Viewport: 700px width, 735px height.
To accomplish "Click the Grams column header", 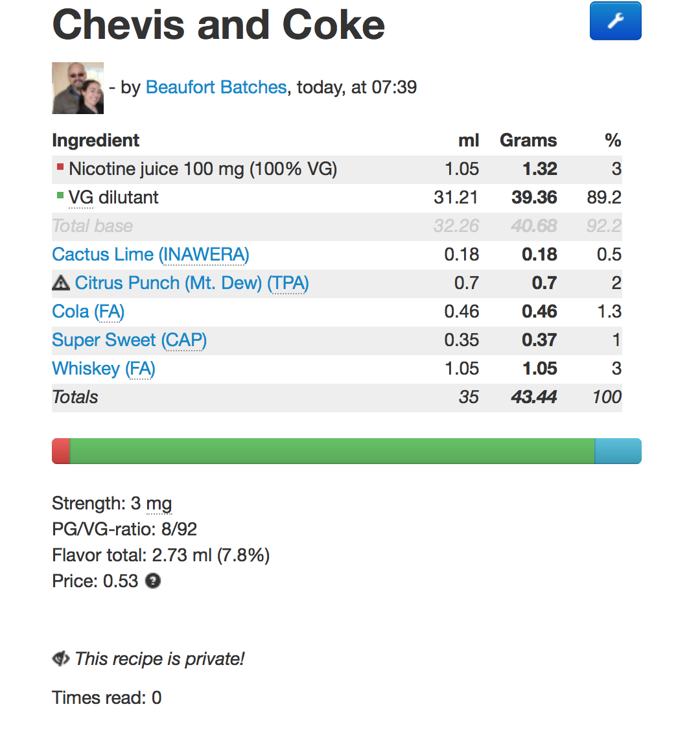I will pos(528,141).
